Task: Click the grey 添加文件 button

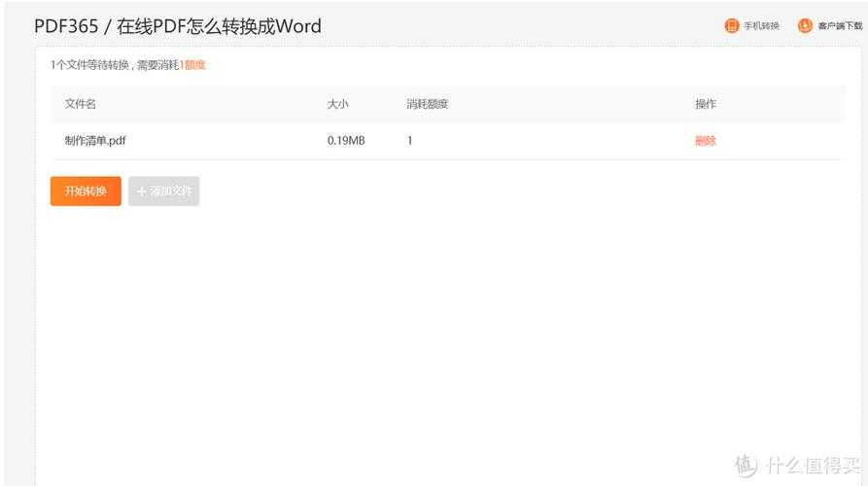Action: [x=164, y=191]
